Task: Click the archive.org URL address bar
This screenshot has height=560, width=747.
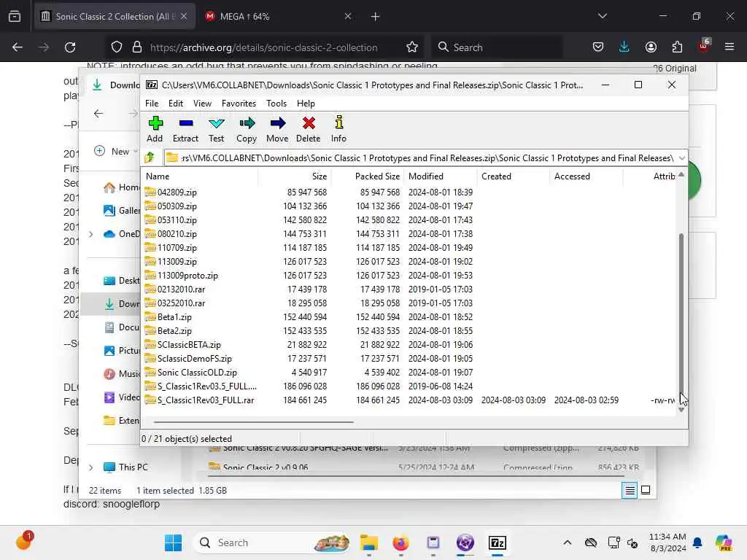Action: point(263,47)
